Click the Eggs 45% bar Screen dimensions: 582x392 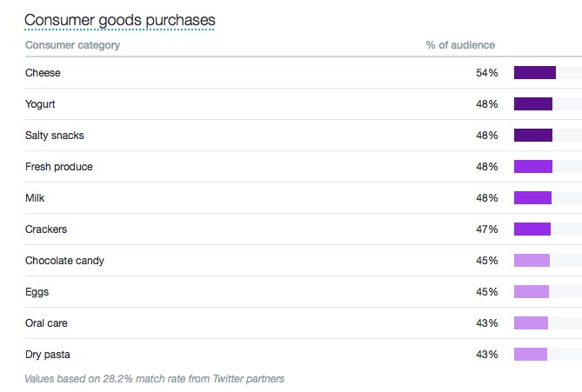[x=532, y=292]
